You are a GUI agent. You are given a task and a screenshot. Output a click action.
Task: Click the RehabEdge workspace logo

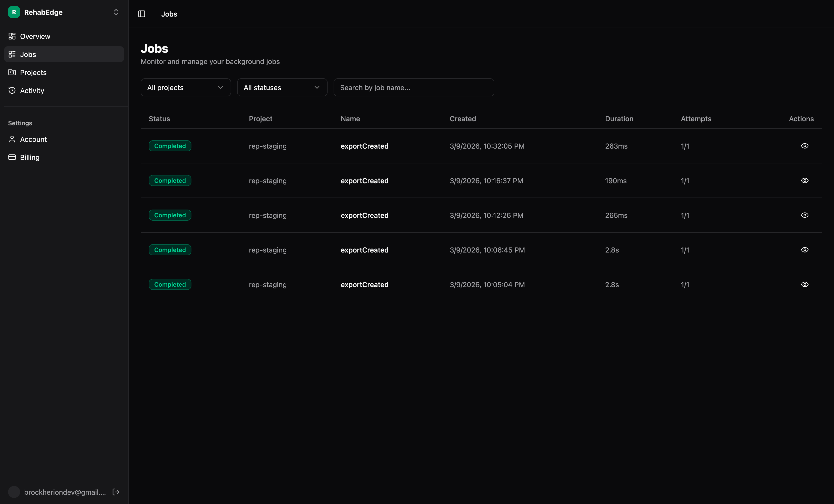pos(14,12)
